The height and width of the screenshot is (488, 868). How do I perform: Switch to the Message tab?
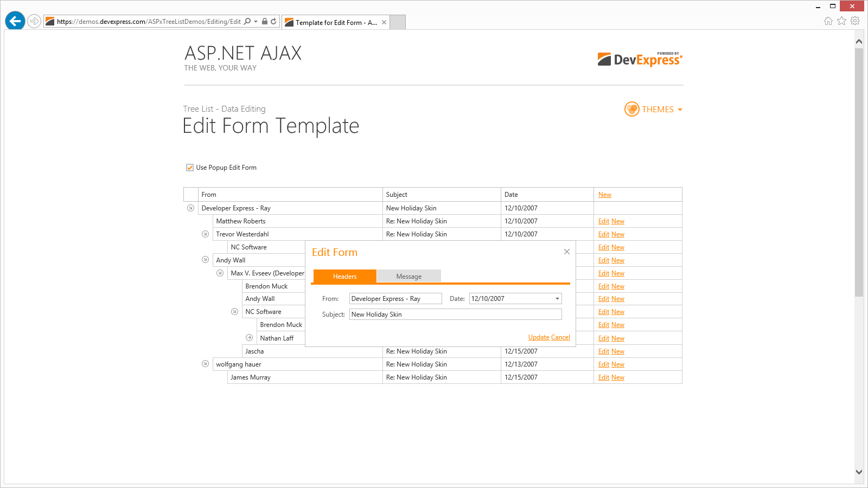(x=409, y=277)
